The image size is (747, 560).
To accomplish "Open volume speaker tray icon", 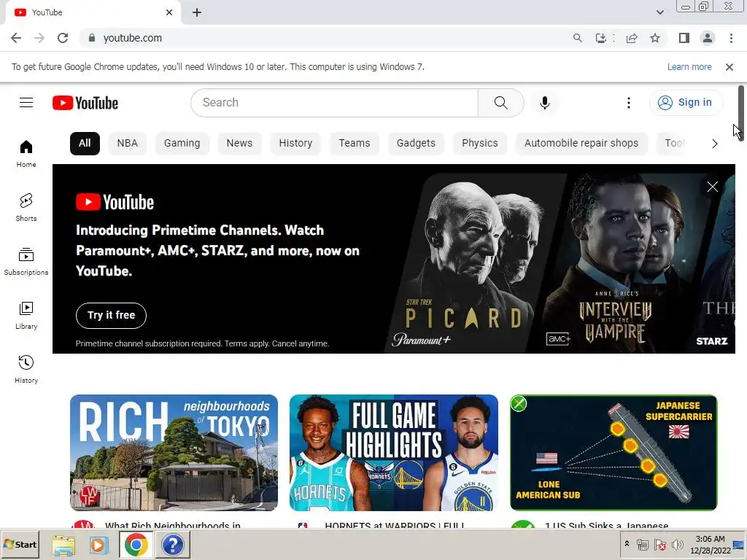I will click(x=677, y=545).
